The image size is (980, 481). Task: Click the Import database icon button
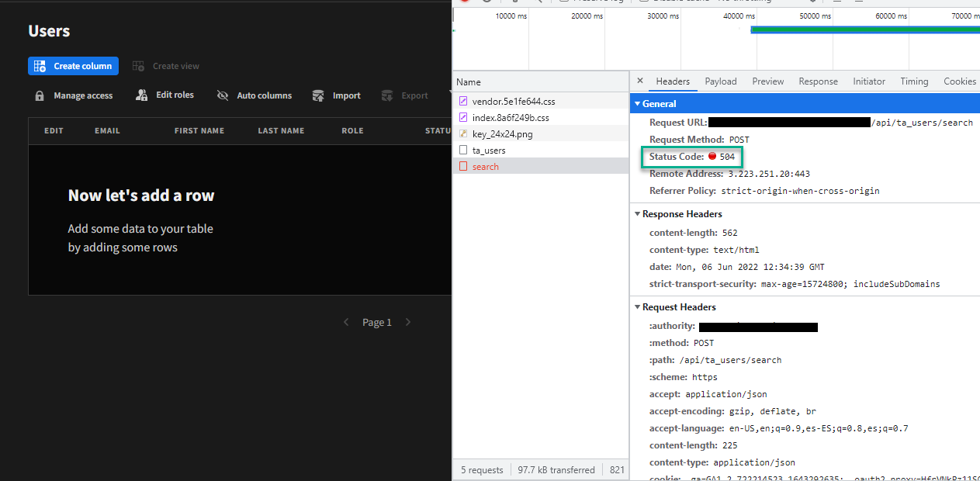coord(336,95)
